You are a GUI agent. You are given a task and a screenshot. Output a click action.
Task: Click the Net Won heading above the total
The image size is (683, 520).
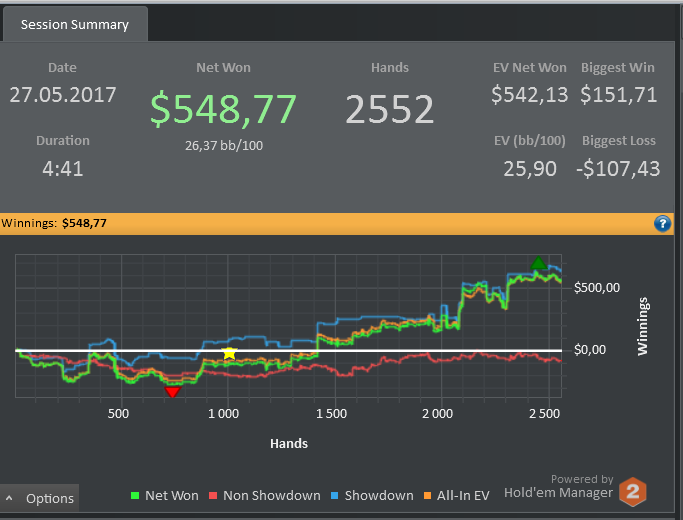223,68
